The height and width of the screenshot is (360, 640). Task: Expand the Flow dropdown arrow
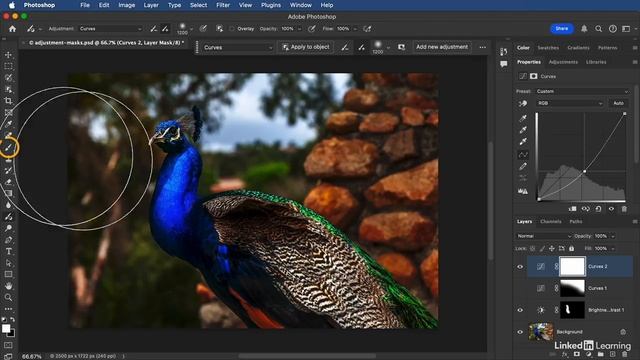(355, 29)
